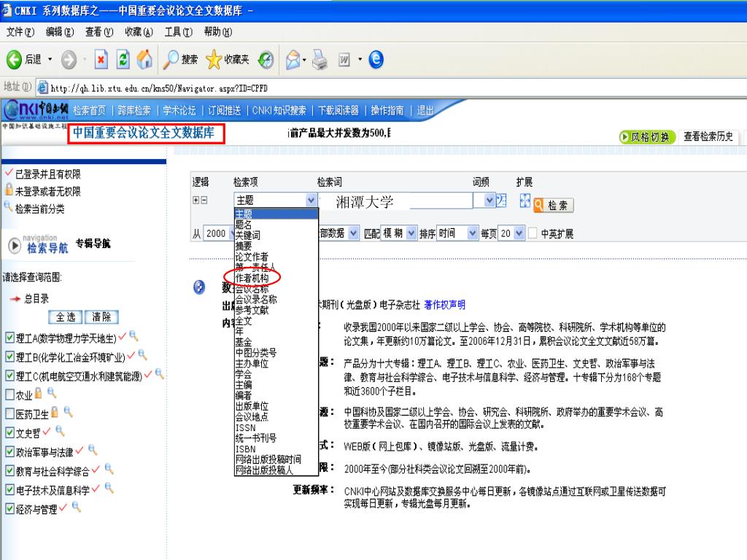Click magnifier icon next to 医药卫生 category
This screenshot has width=747, height=560.
pyautogui.click(x=68, y=412)
